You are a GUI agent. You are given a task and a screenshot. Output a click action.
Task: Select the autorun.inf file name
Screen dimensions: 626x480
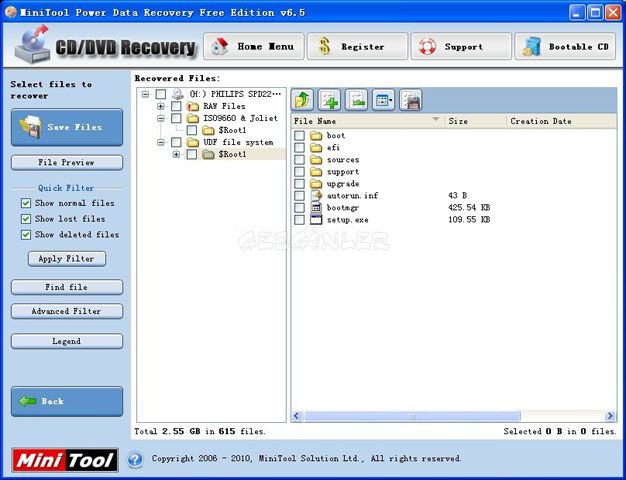352,196
